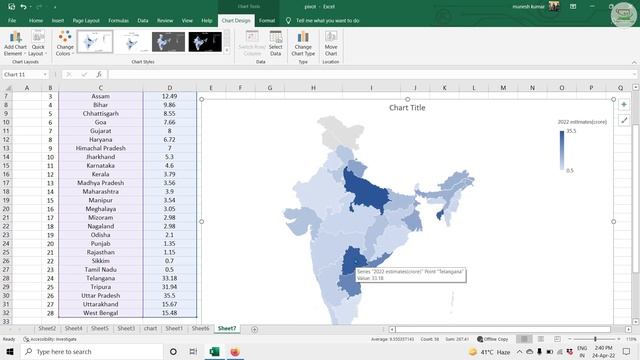Click the AutoSave icon in title bar
This screenshot has height=360, width=640.
click(11, 7)
